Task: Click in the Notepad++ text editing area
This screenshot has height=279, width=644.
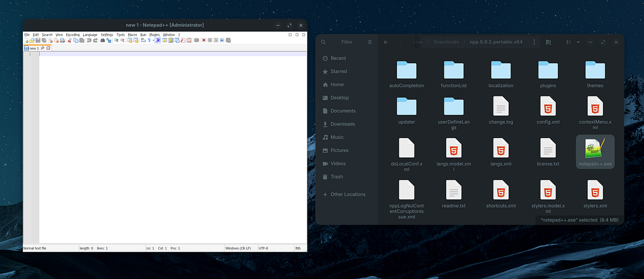Action: 173,148
